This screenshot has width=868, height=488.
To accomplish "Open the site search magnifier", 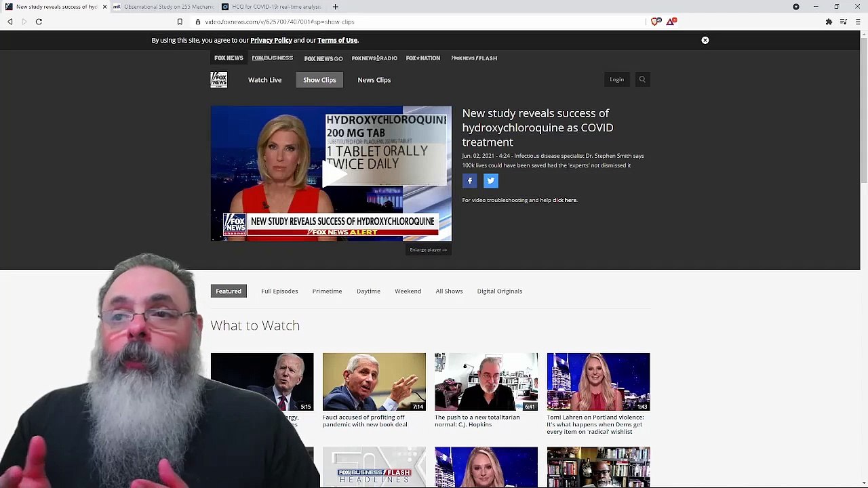I will [642, 79].
